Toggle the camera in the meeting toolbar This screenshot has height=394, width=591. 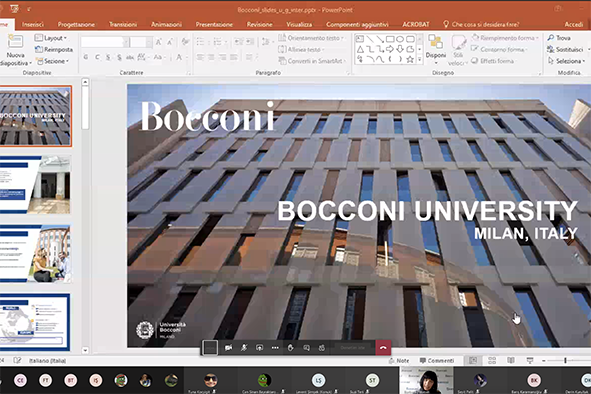click(228, 347)
